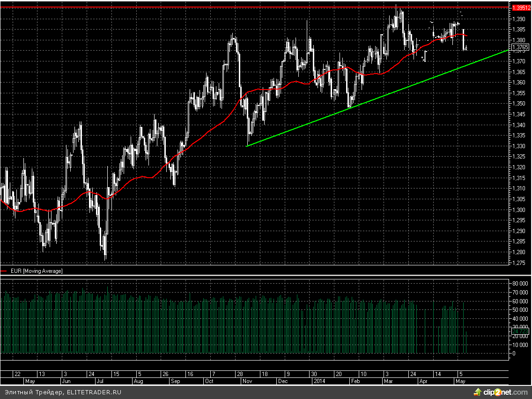Screen dimensions: 532x399
Task: Select the EUR [Moving Average] legend entry
Action: click(37, 271)
